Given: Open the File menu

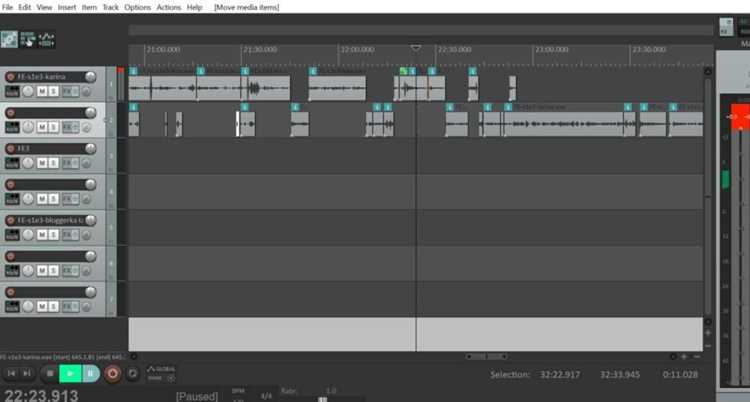Looking at the screenshot, I should 7,7.
